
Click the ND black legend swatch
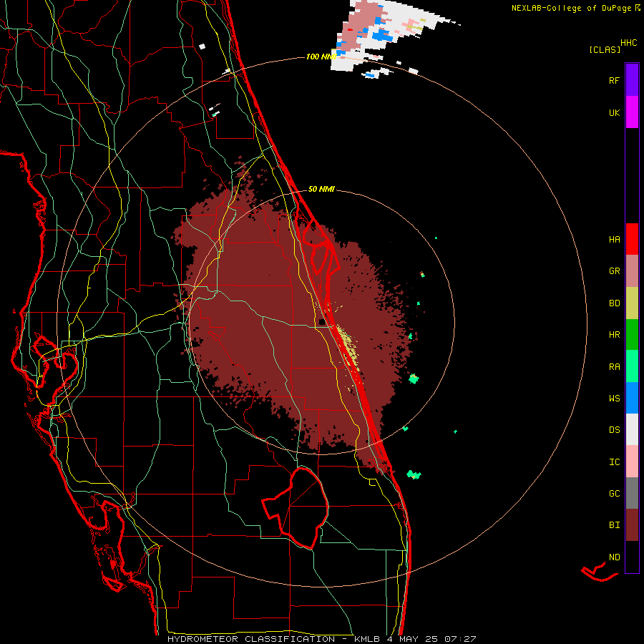[x=632, y=557]
